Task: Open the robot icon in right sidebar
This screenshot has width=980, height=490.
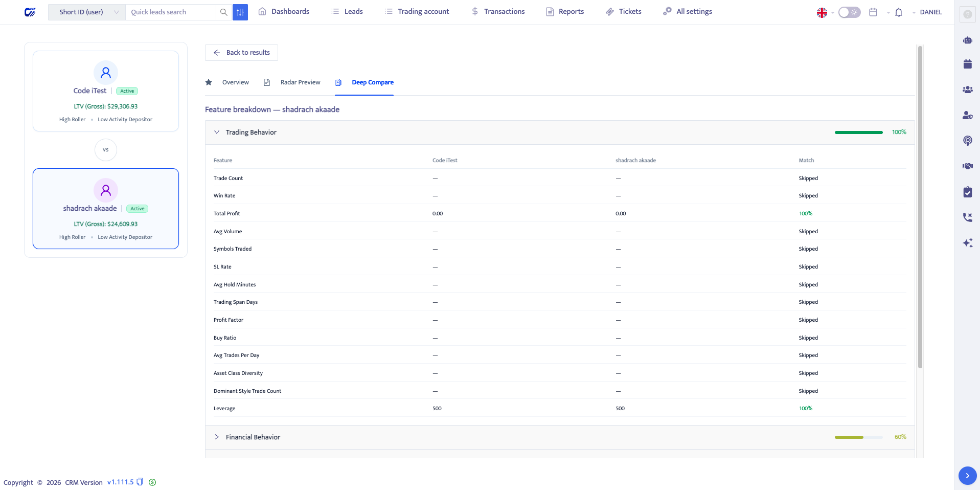Action: (967, 40)
